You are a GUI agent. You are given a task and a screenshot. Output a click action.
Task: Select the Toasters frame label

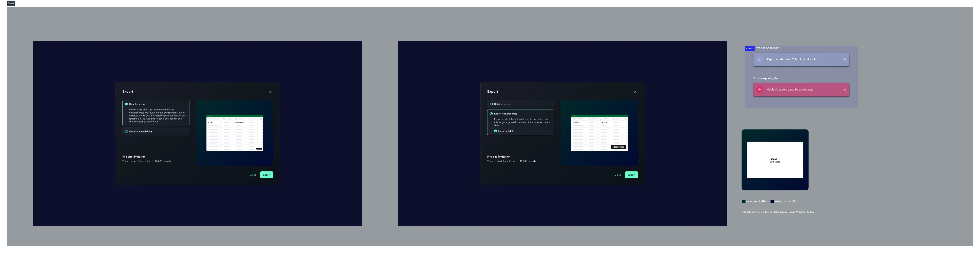[750, 49]
